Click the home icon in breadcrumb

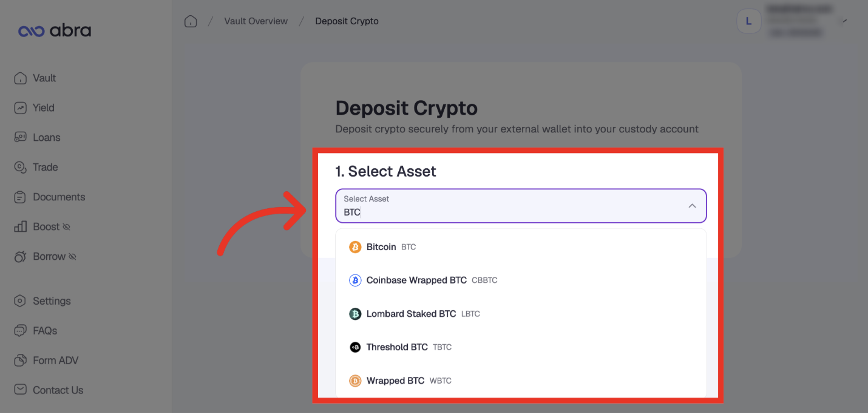coord(191,21)
